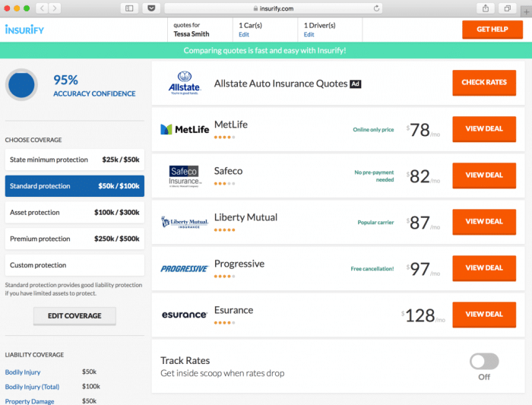
Task: Toggle the Safari sidebar icon
Action: (129, 8)
